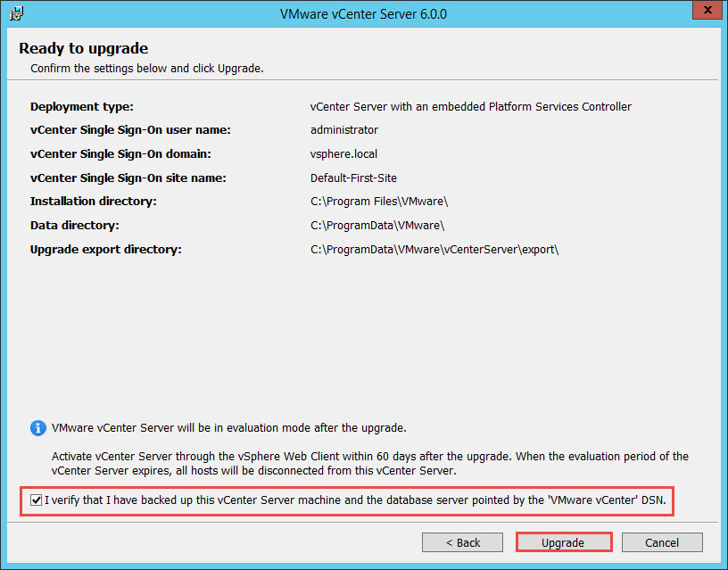This screenshot has width=728, height=570.
Task: Click the blue information icon
Action: (37, 428)
